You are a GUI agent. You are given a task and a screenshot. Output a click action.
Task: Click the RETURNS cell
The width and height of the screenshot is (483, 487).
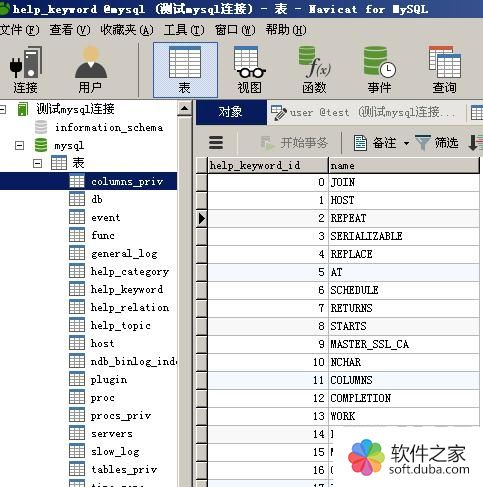(404, 308)
